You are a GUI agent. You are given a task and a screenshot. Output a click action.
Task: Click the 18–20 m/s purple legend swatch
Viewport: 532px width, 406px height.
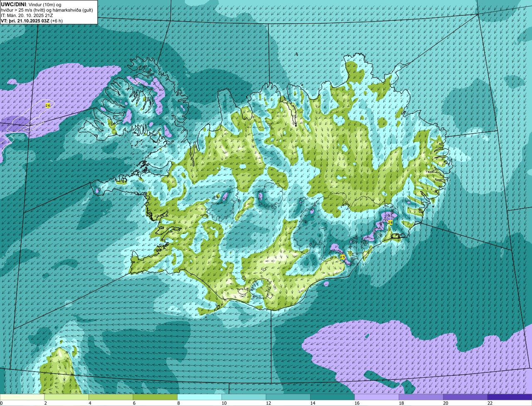(x=421, y=397)
